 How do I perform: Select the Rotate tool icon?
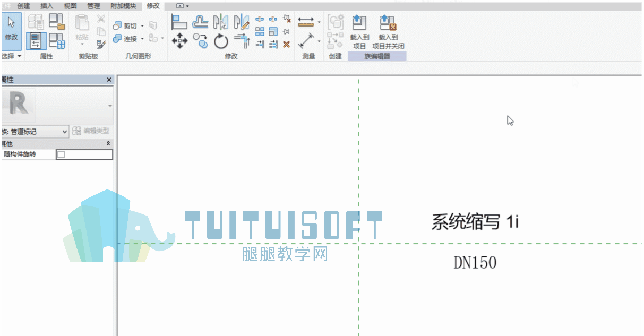[x=221, y=41]
